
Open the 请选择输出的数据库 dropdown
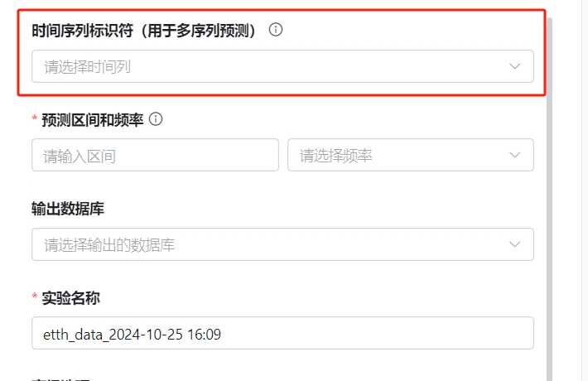click(282, 244)
